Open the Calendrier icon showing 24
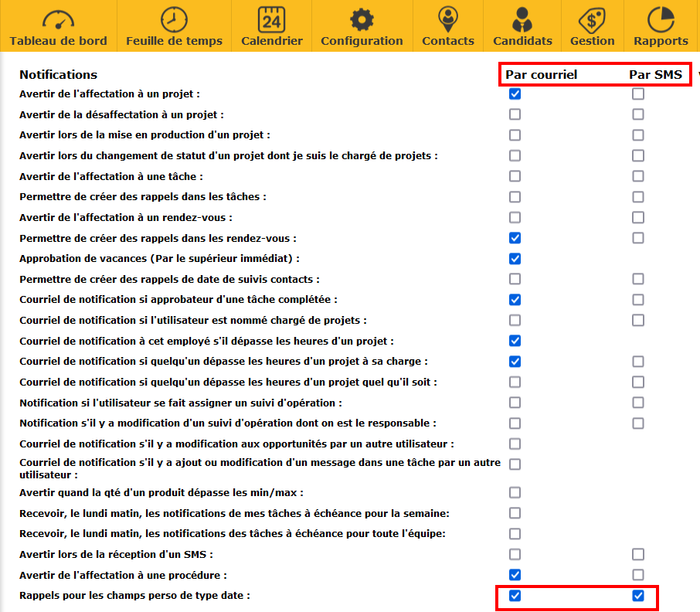The image size is (700, 612). tap(272, 19)
